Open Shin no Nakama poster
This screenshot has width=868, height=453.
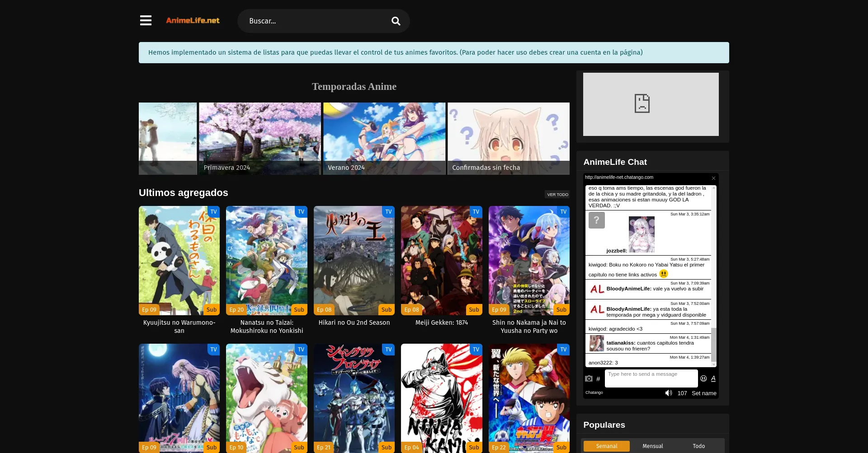pyautogui.click(x=529, y=261)
